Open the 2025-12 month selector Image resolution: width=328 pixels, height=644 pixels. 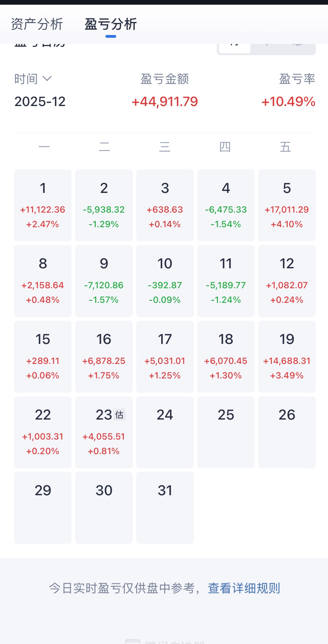pos(40,102)
